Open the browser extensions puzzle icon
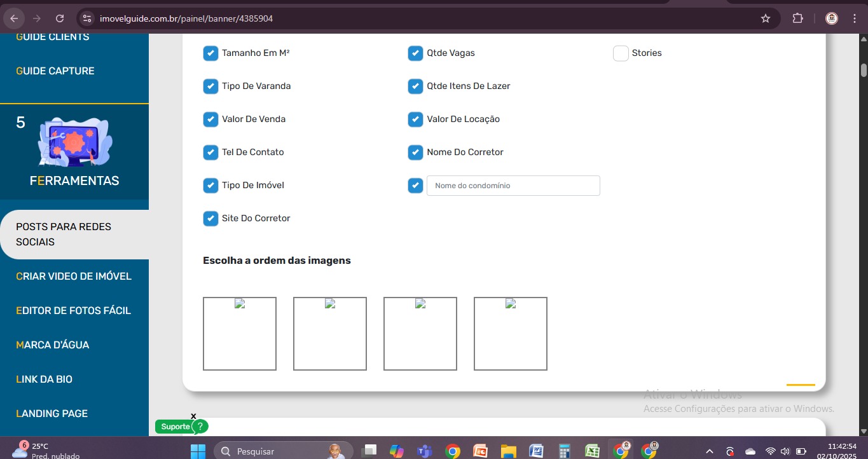The height and width of the screenshot is (459, 868). click(x=797, y=18)
